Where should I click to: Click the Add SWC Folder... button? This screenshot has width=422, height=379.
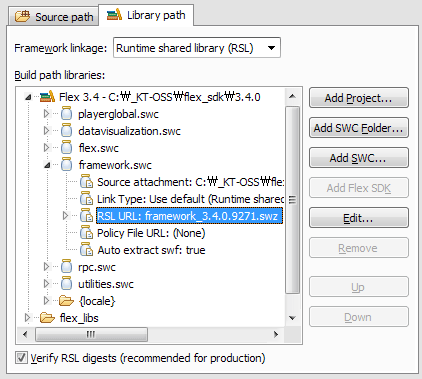359,128
